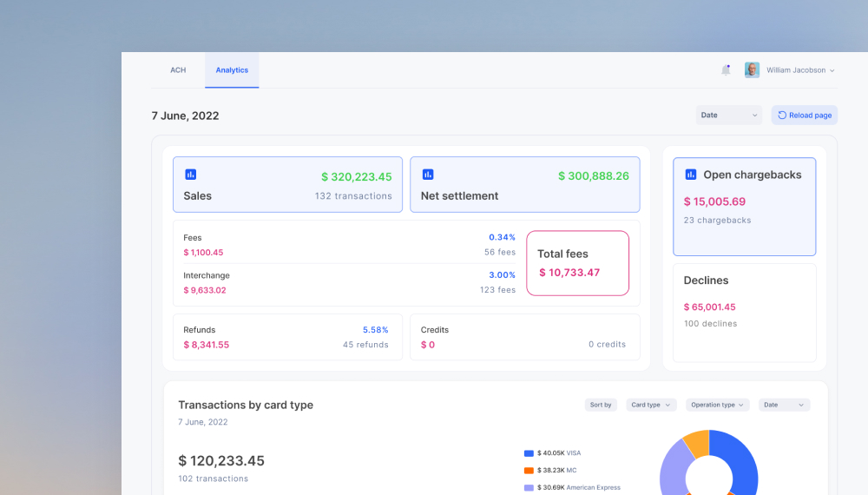Select the Total fees box

coord(577,263)
